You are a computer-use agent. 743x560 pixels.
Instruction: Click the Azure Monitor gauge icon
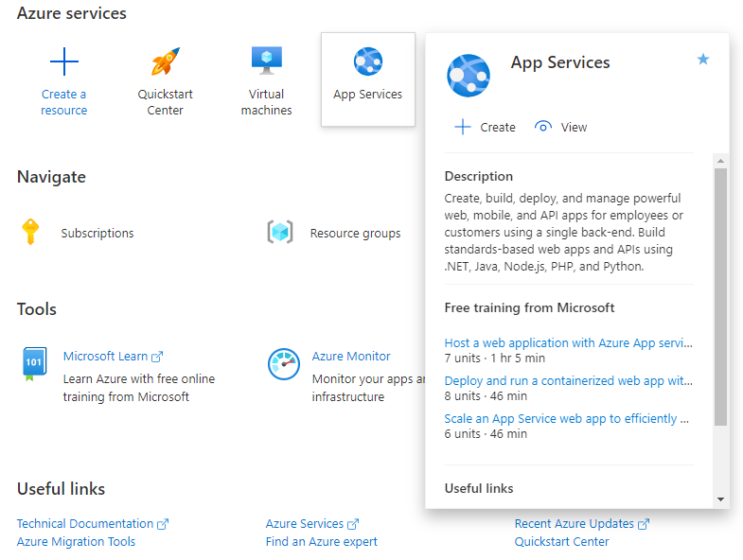283,364
